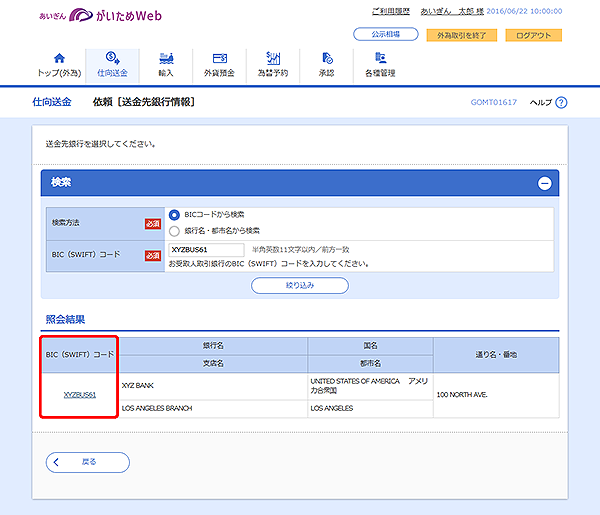Screen dimensions: 600x515
Task: Open the 輸入 ship icon menu
Action: tap(165, 58)
